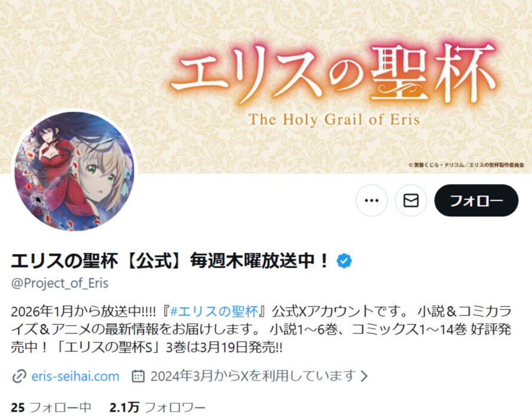Click the large エリスの聖杯 banner logo
This screenshot has height=420, width=532.
tap(333, 75)
